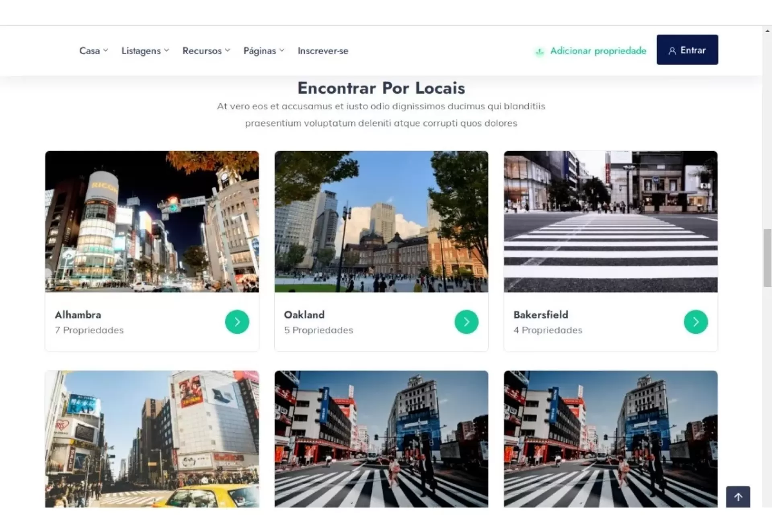Go to Inscrever-se page
The height and width of the screenshot is (532, 772).
[323, 51]
